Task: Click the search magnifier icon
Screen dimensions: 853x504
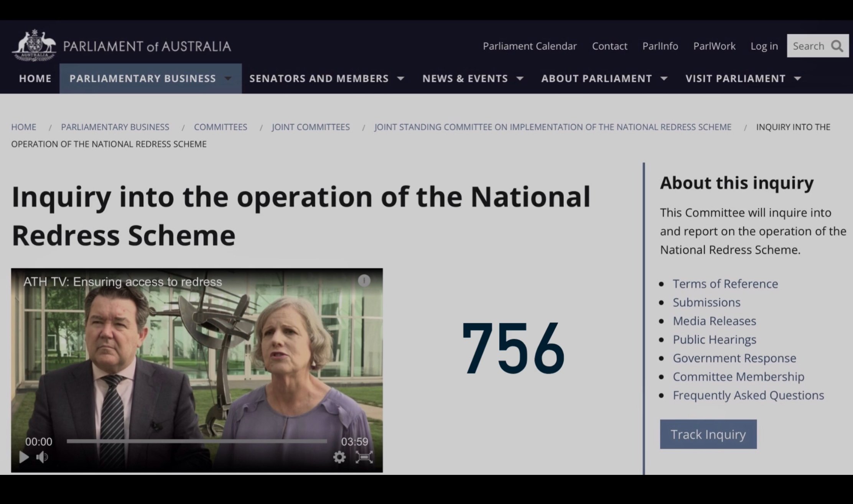Action: point(837,46)
